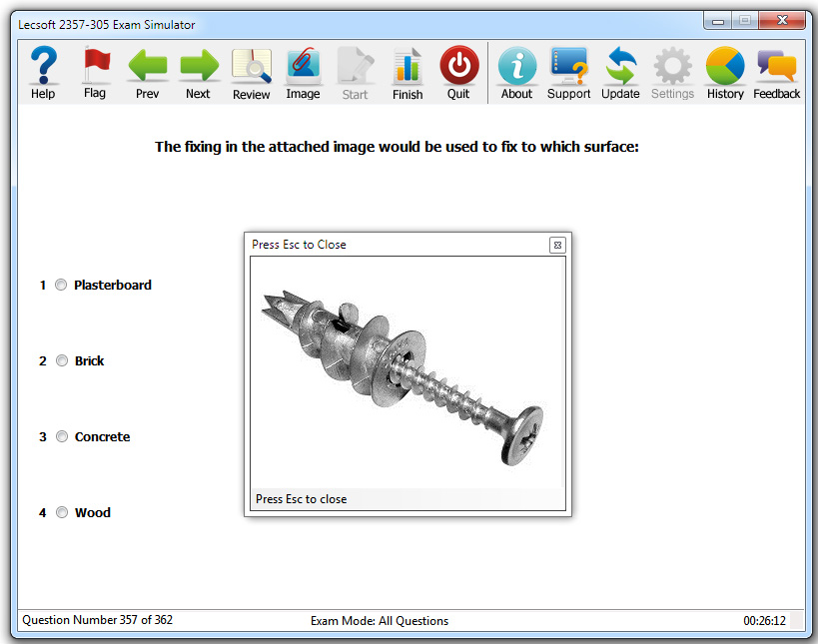Select the Plasterboard answer option
Image resolution: width=818 pixels, height=644 pixels.
(x=61, y=285)
